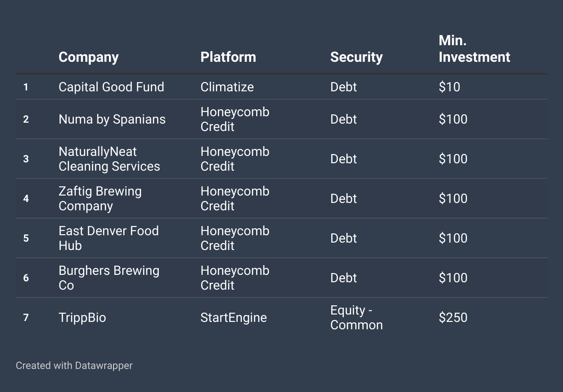The image size is (563, 392).
Task: Select the Numa by Spanians cell
Action: [x=112, y=119]
